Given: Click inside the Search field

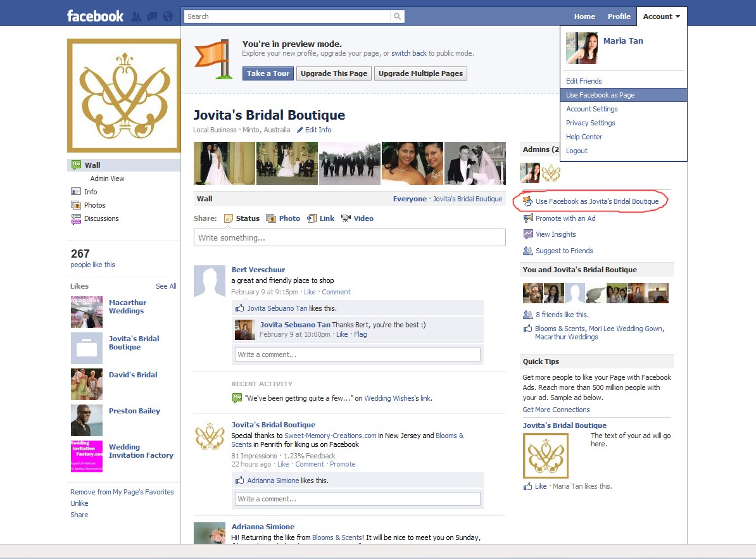Looking at the screenshot, I should 287,16.
